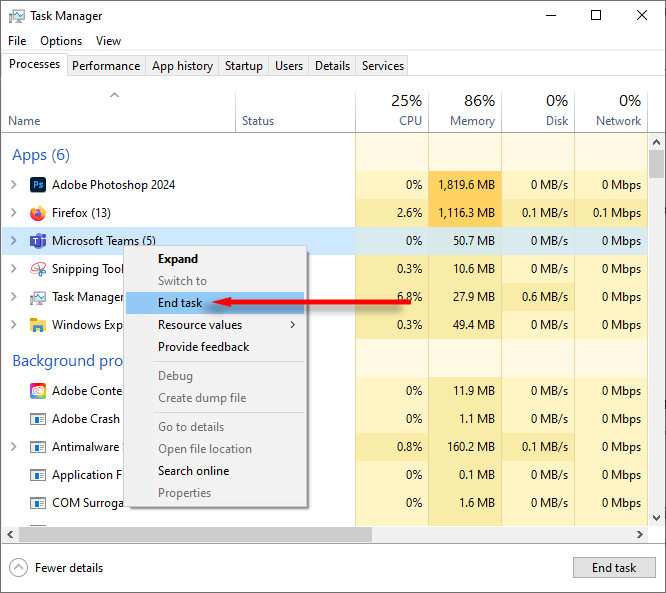This screenshot has width=666, height=593.
Task: Click Firefox's 2.6% CPU cell
Action: point(392,213)
